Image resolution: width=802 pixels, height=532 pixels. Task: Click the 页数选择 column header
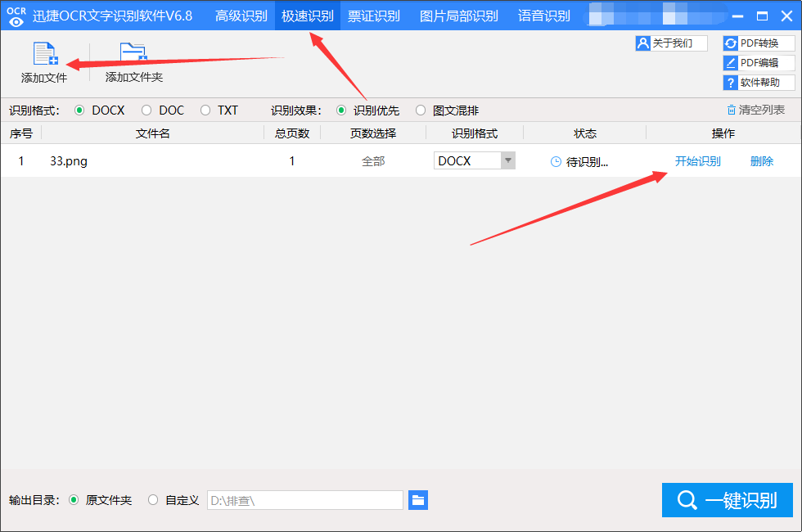tap(373, 133)
